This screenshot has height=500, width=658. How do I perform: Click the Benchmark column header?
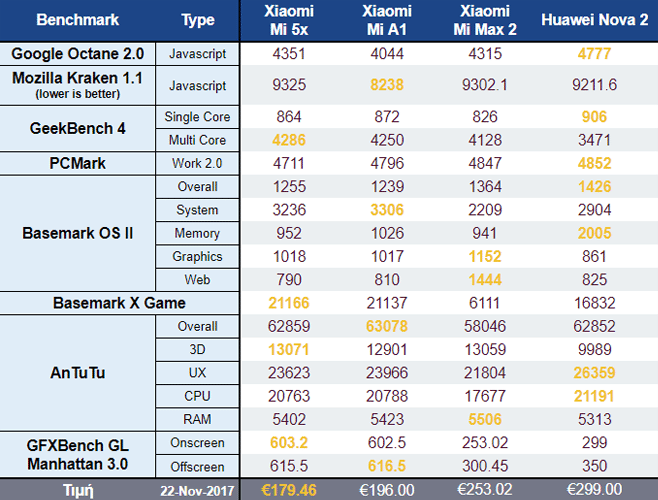pos(78,20)
